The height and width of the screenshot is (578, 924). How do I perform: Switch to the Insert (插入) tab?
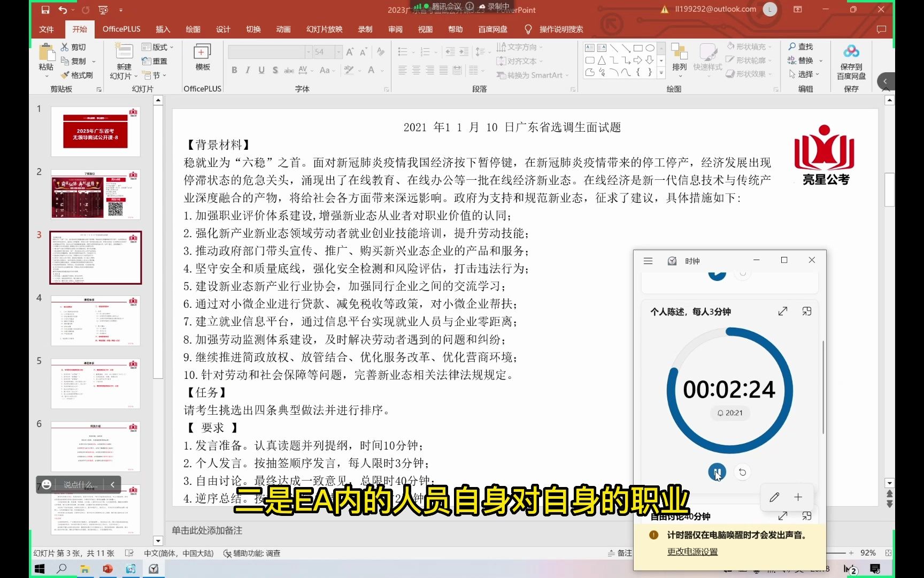click(x=163, y=29)
